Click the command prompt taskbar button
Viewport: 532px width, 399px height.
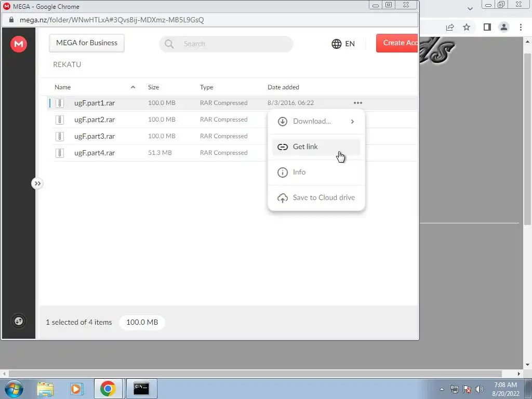point(141,389)
